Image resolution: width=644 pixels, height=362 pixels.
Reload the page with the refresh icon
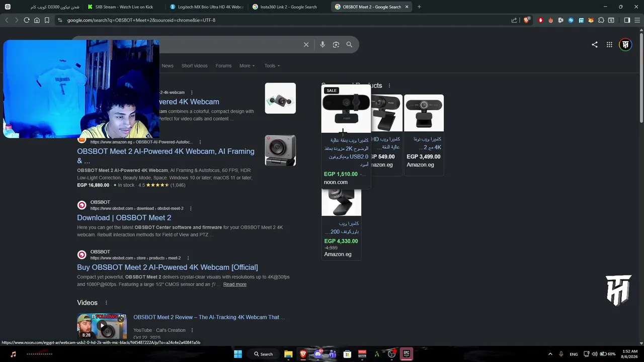[x=27, y=20]
